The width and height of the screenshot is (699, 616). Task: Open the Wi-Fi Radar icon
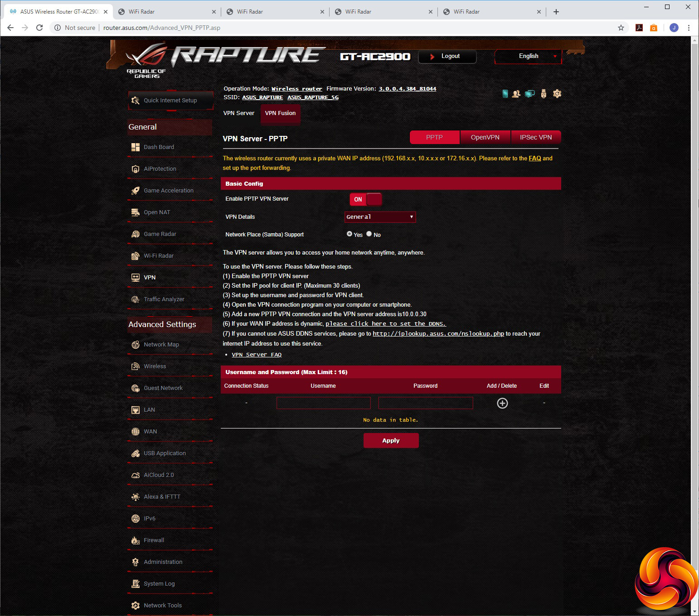(135, 256)
